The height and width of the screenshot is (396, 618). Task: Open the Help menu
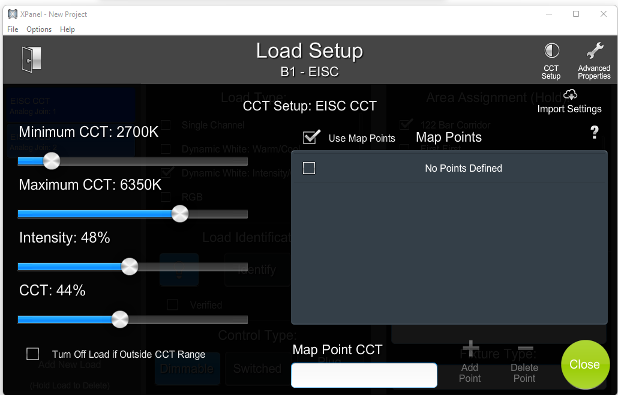click(x=67, y=29)
